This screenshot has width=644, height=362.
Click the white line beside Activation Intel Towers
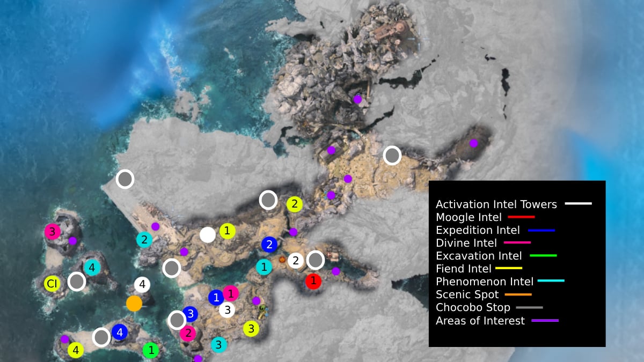(x=579, y=203)
